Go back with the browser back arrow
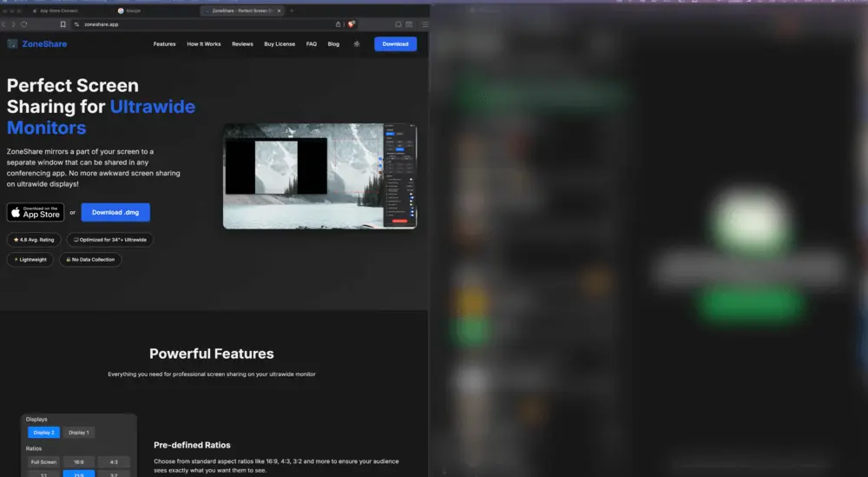 coord(3,24)
